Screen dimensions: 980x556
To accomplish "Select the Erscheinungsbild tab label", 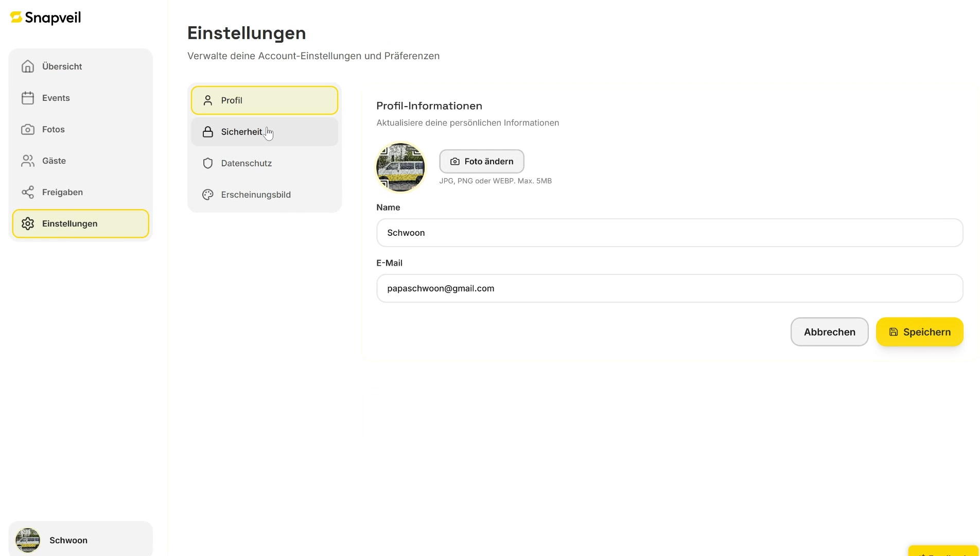I will 256,195.
